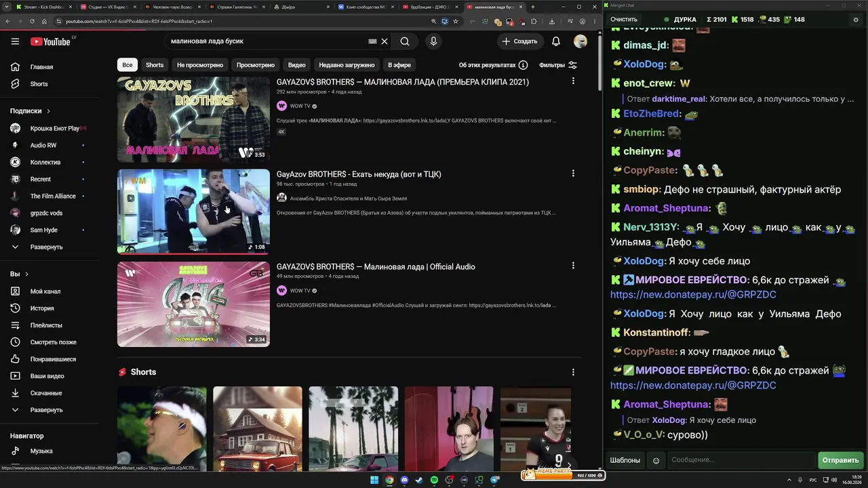Open info icon next to 'Об этих результатах'
868x488 pixels.
point(523,65)
